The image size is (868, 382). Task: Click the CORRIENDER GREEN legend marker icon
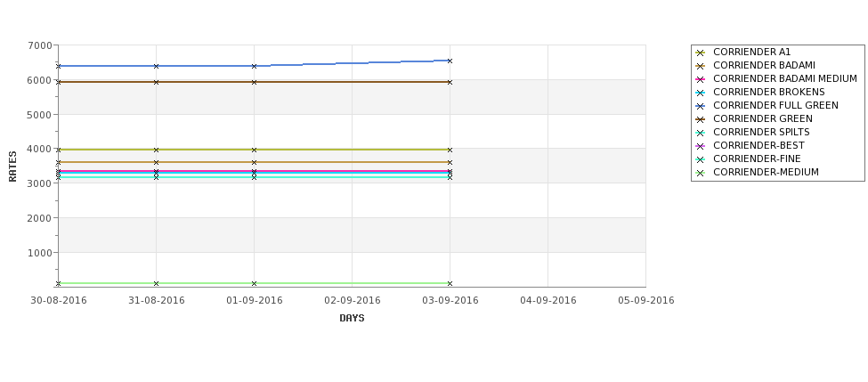coord(701,119)
